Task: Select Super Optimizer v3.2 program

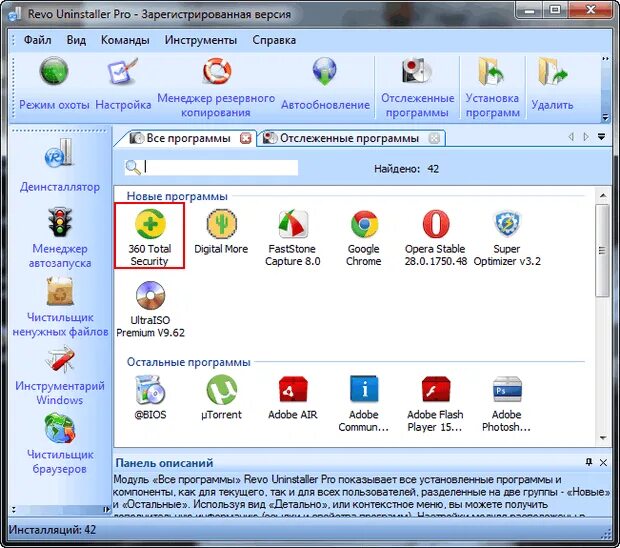Action: tap(507, 237)
